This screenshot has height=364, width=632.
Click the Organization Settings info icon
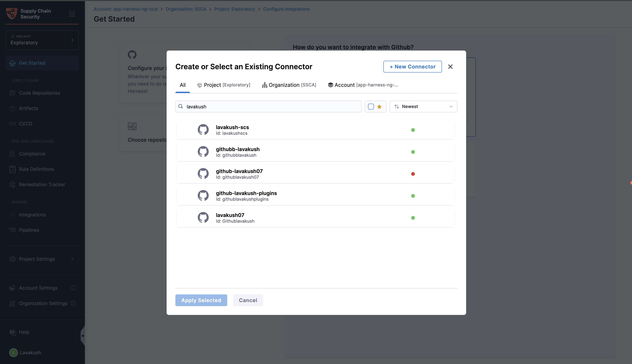click(x=73, y=303)
